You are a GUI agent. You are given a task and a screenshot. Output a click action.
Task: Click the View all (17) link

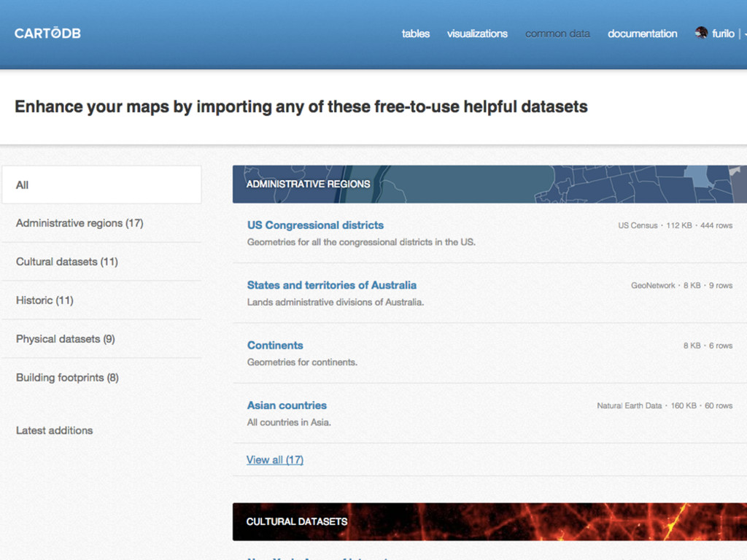275,459
